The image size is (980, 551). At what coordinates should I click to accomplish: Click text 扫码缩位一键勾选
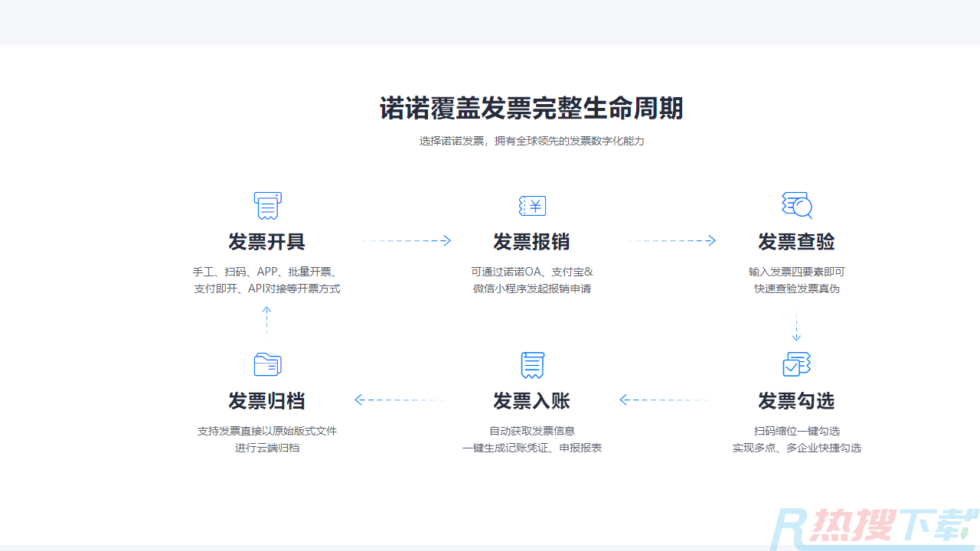coord(797,431)
